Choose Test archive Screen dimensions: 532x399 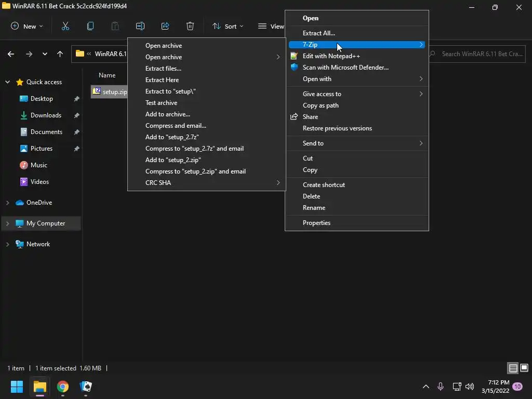coord(206,103)
